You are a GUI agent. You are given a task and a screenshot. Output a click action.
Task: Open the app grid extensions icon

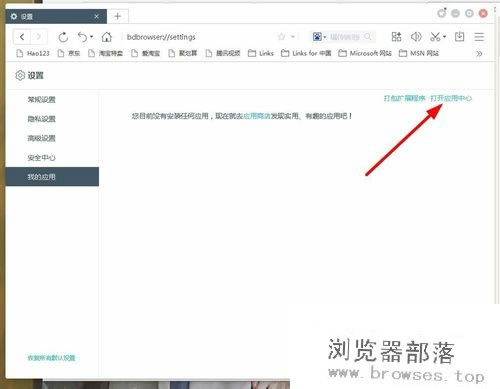[x=396, y=37]
